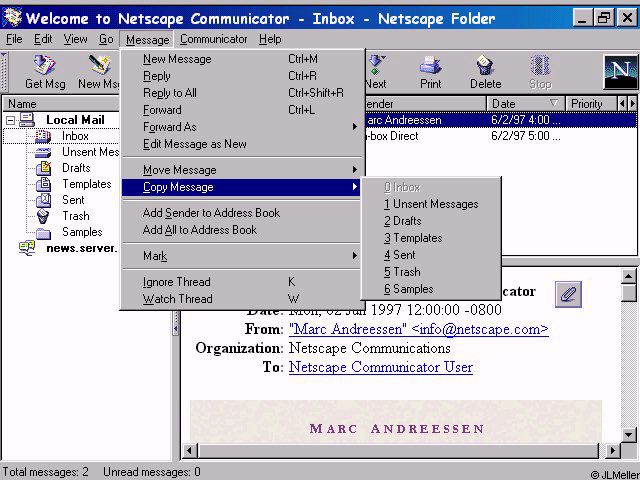Click message pane scroll up arrow
640x480 pixels.
[x=629, y=276]
